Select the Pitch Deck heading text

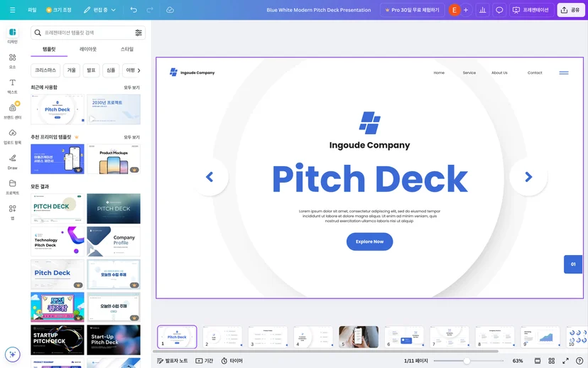tap(370, 178)
